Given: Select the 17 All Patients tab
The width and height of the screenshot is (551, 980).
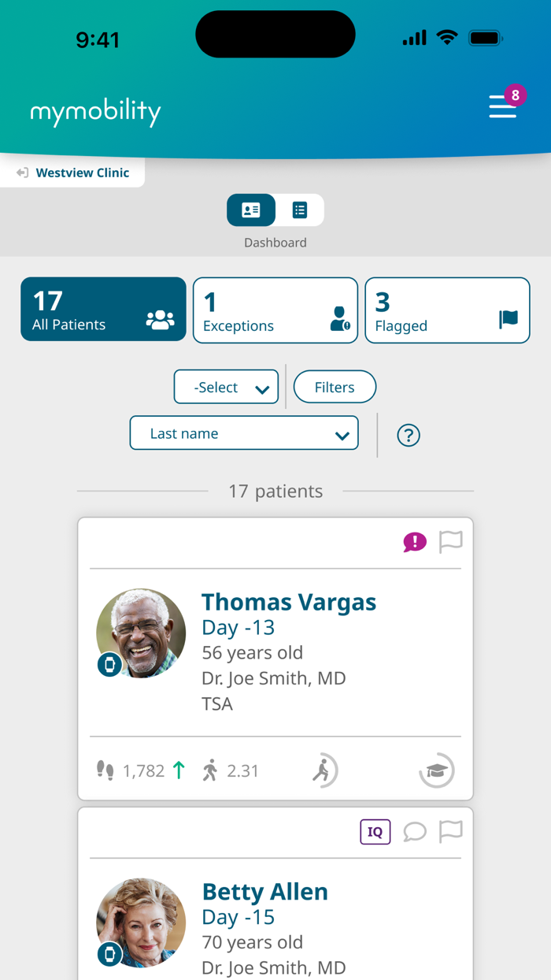Looking at the screenshot, I should click(x=103, y=309).
